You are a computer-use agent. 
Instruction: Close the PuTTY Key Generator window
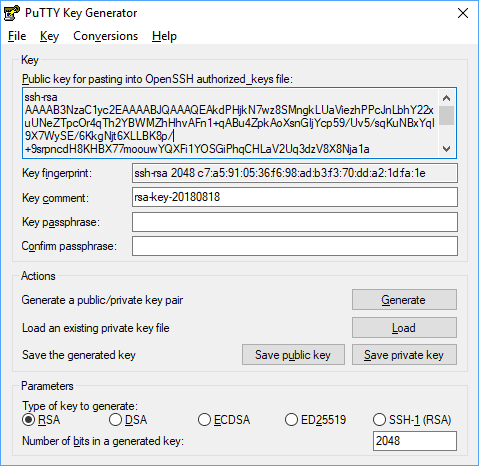463,13
